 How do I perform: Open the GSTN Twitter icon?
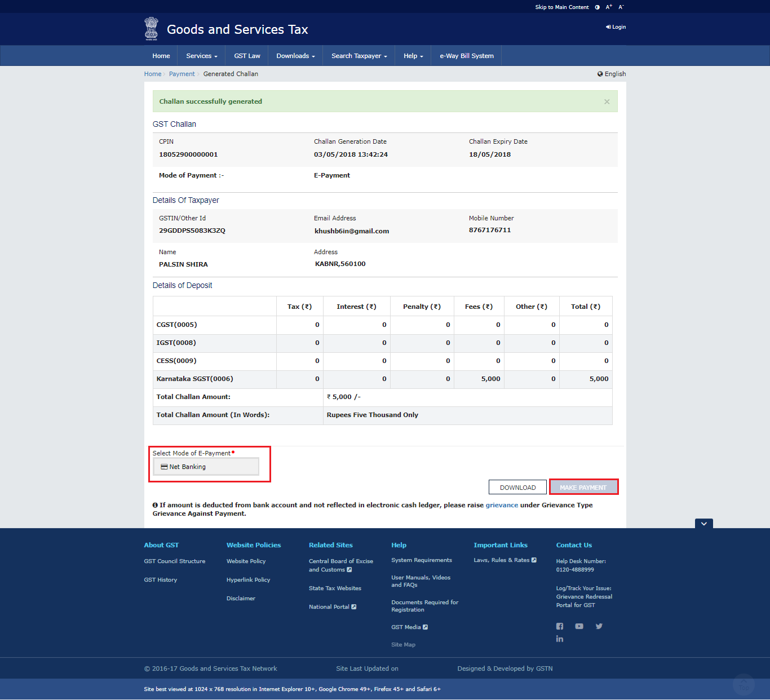599,626
